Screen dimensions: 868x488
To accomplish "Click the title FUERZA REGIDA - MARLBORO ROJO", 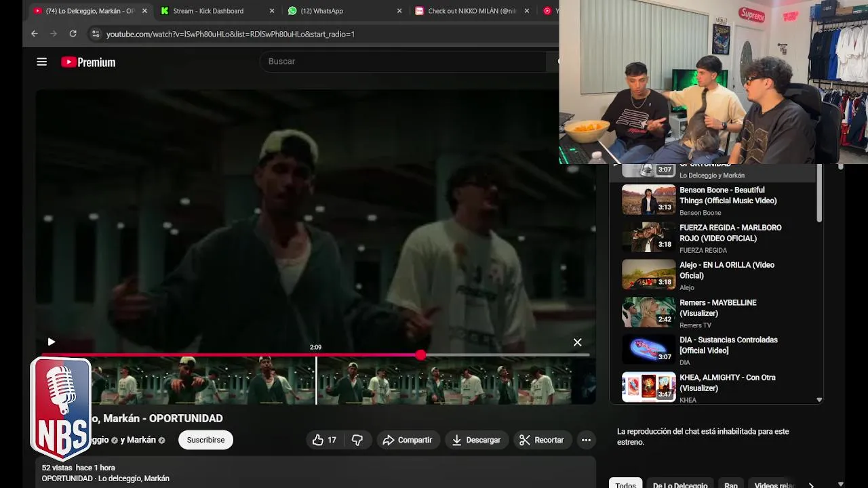I will [x=730, y=233].
